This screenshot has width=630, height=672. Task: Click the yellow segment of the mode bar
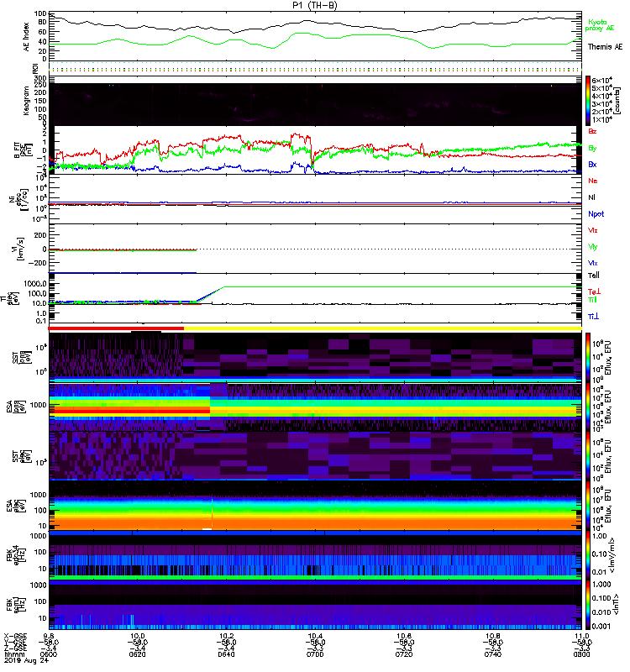coord(383,328)
